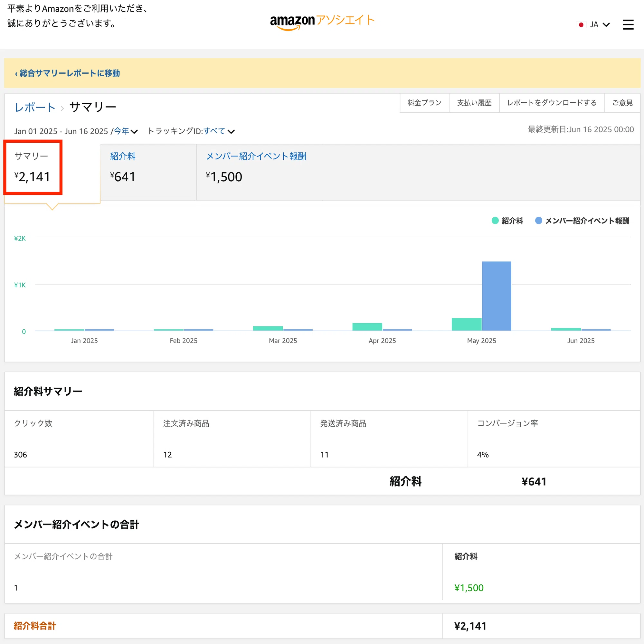Click the May 2025 blue bar
Viewport: 644px width, 644px height.
pos(497,296)
